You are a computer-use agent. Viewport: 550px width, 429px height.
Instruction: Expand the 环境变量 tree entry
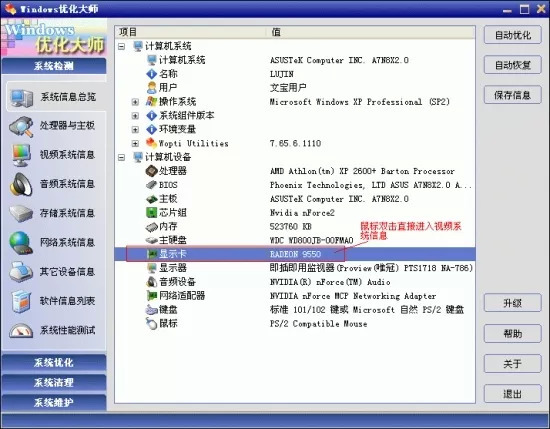point(135,130)
